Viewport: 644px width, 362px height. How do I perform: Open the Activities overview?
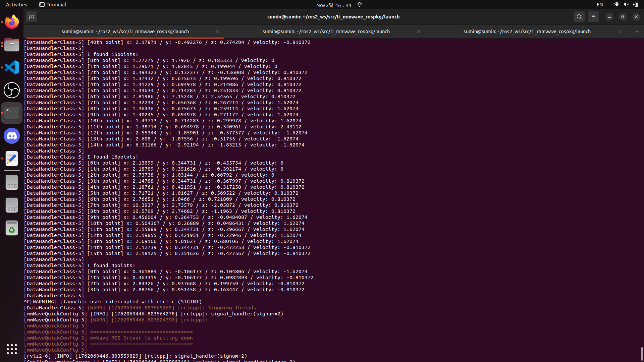[x=16, y=5]
